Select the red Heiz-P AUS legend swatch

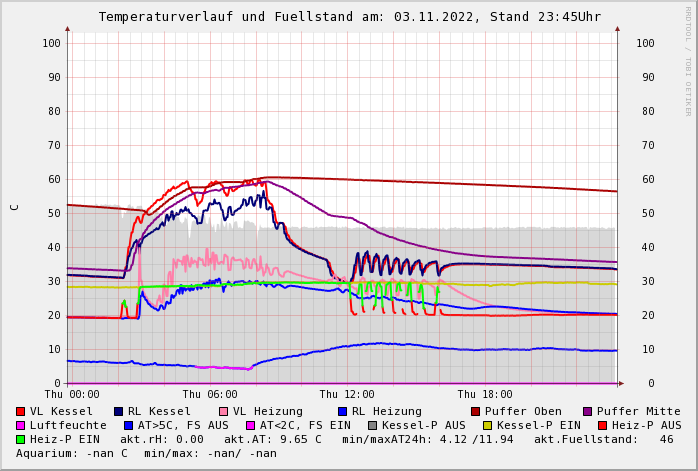[602, 426]
